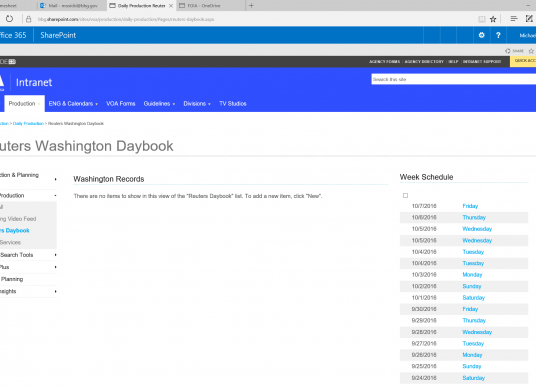Open Wednesday link for 9/28/2016

tap(477, 332)
